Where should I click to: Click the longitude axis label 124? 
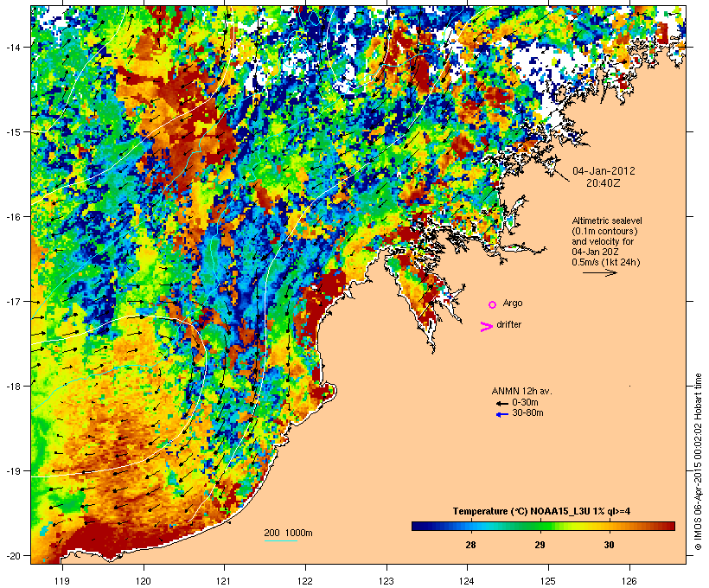click(x=468, y=581)
